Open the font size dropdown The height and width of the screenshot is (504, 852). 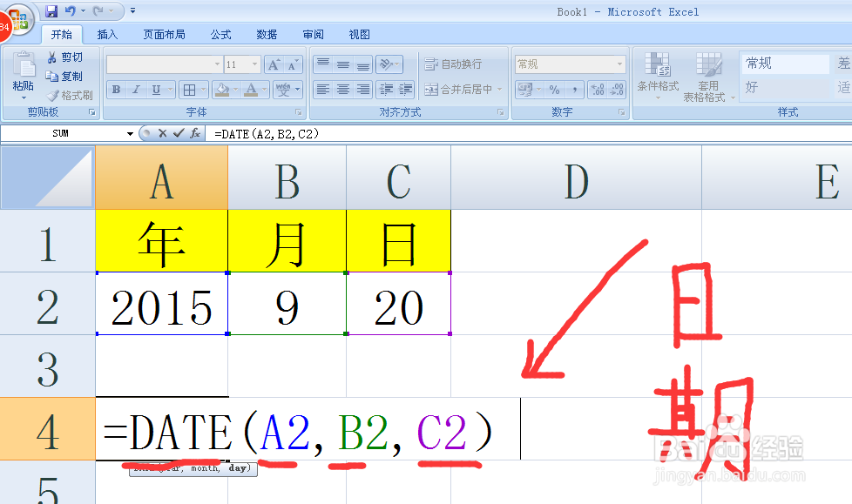coord(254,64)
